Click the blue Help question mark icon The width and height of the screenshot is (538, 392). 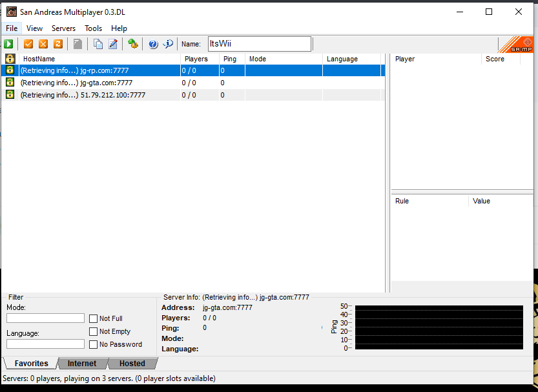[x=153, y=44]
